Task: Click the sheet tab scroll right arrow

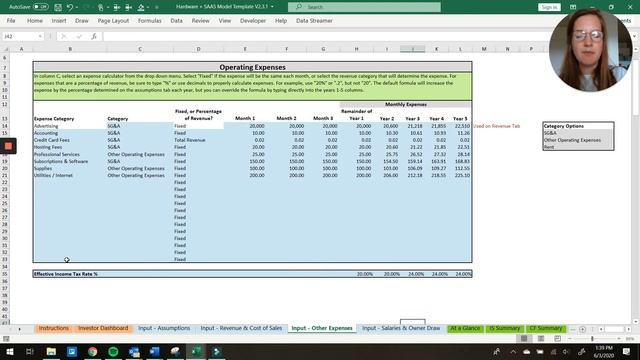Action: pos(19,329)
